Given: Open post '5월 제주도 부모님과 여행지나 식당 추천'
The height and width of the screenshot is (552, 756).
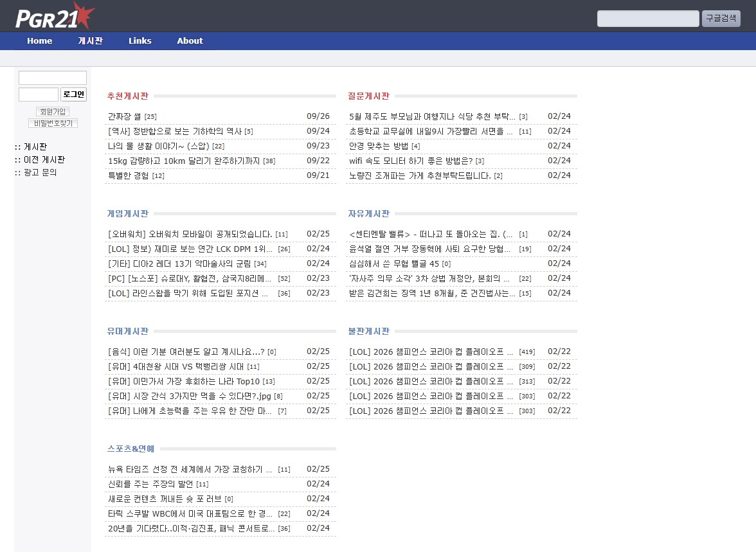Looking at the screenshot, I should [432, 116].
